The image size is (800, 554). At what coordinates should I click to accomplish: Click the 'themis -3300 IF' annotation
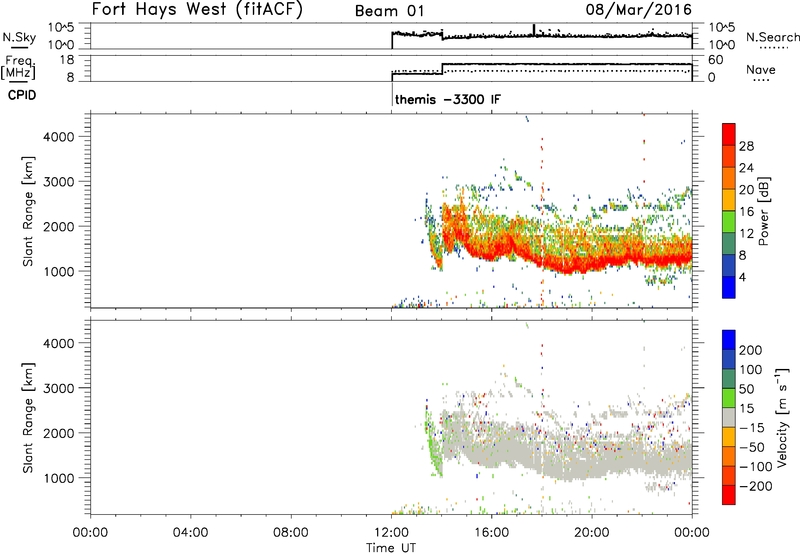click(x=447, y=99)
